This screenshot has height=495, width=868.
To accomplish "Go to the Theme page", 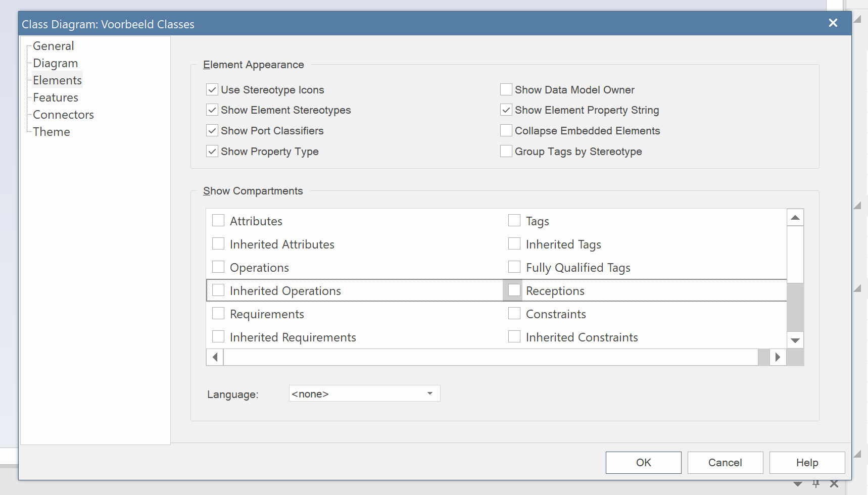I will pos(52,132).
